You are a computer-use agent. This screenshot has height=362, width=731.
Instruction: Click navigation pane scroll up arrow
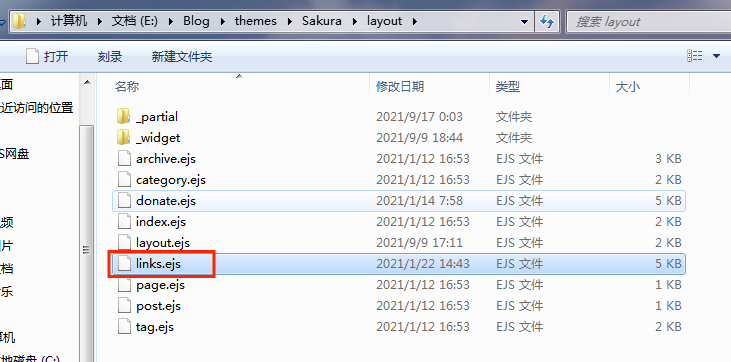87,83
